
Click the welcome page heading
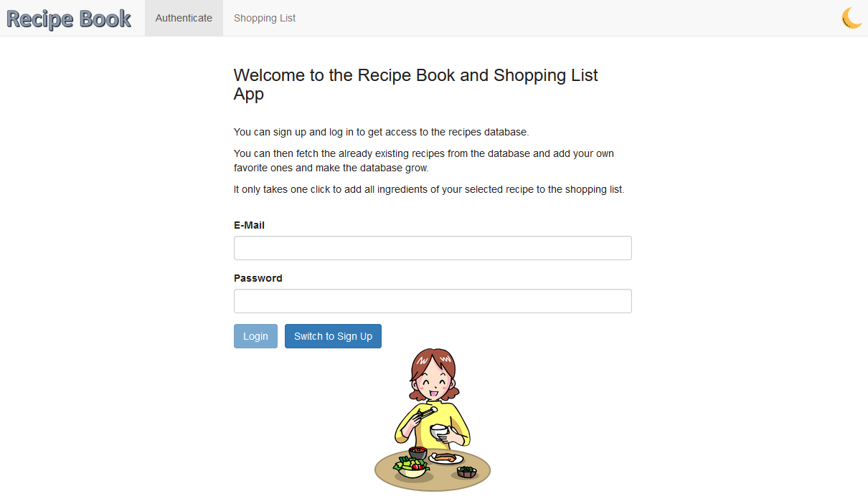[x=415, y=84]
